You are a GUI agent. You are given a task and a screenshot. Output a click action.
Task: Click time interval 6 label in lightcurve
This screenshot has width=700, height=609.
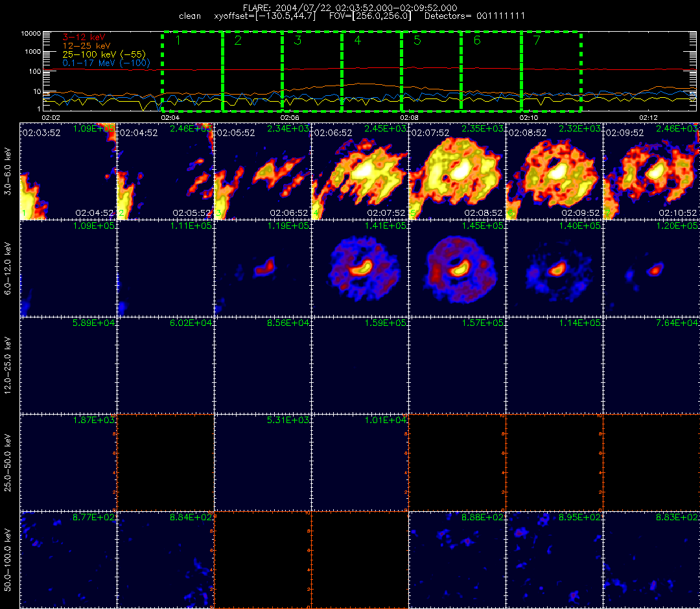click(477, 41)
